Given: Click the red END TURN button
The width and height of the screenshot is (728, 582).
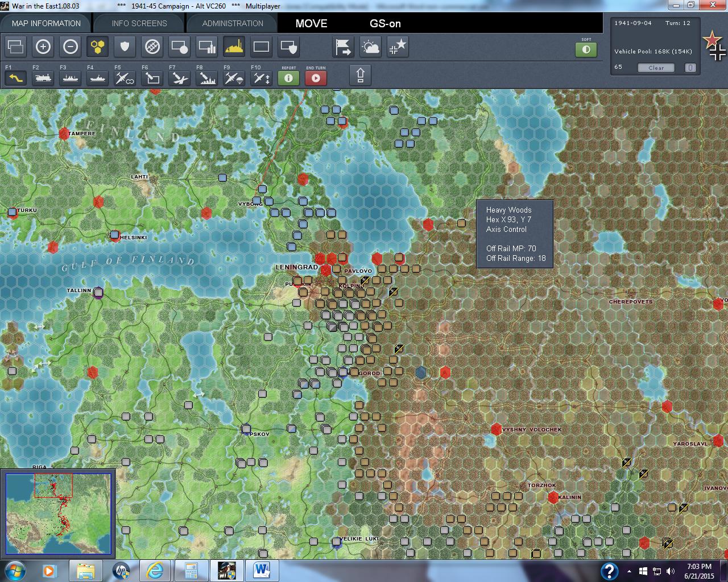Looking at the screenshot, I should [316, 78].
